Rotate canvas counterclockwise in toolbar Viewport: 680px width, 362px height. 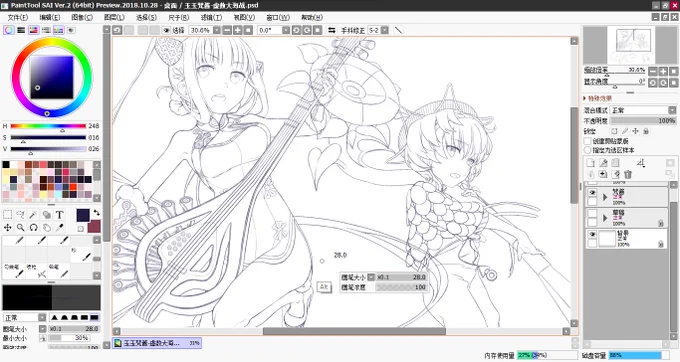click(x=296, y=30)
